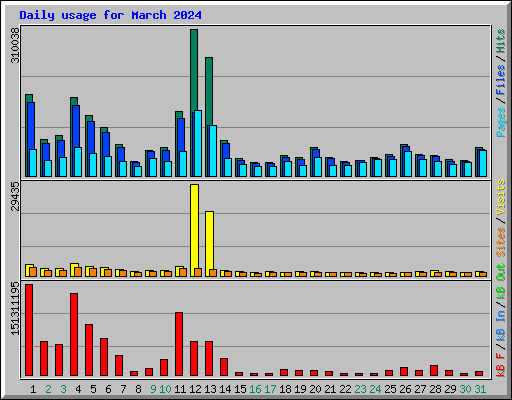Select the 29435 visits axis value
Viewport: 512px width, 400px height.
coord(15,196)
